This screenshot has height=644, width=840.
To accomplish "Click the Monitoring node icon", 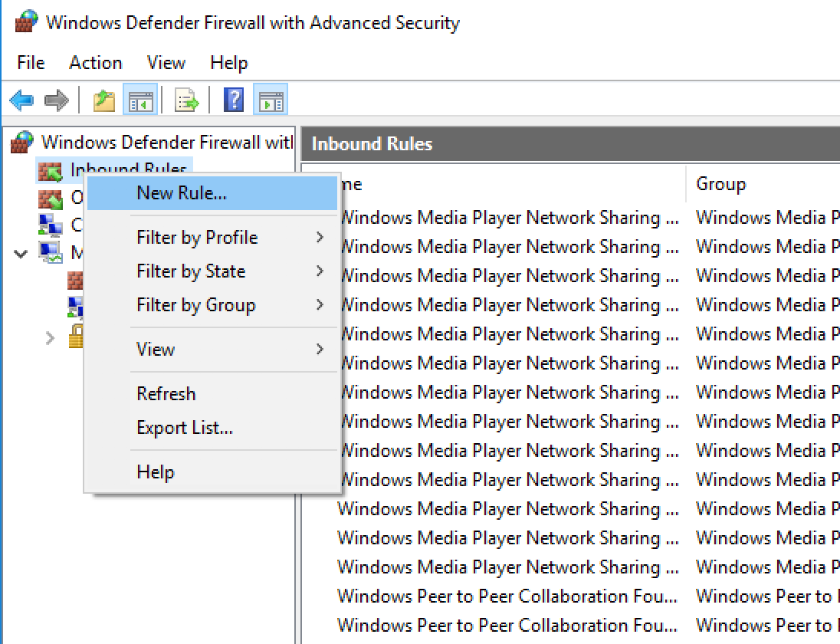I will click(x=51, y=252).
